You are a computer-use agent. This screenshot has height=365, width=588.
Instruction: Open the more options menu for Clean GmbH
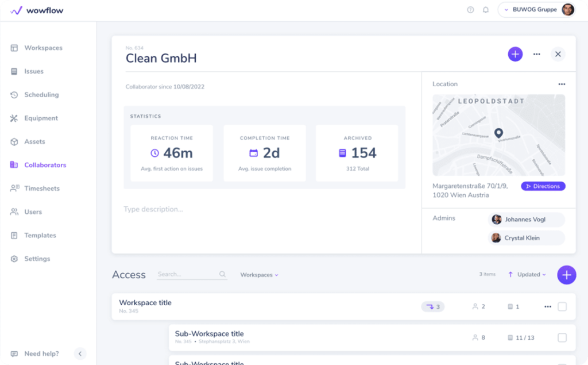(537, 54)
